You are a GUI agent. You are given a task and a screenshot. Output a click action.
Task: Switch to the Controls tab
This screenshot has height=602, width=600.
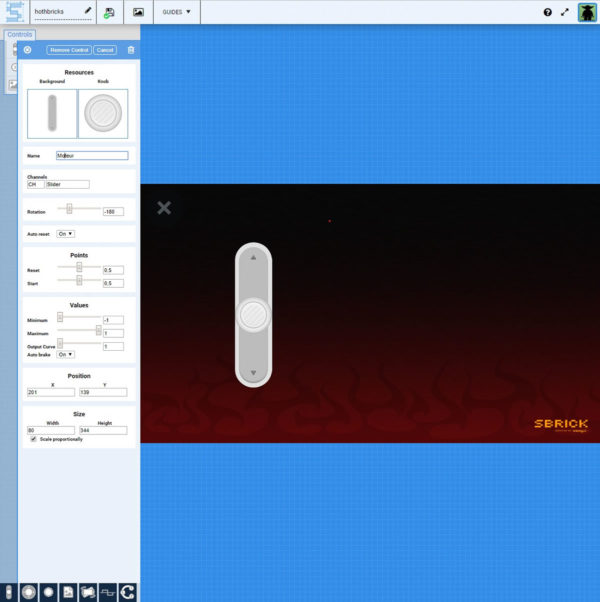(20, 34)
